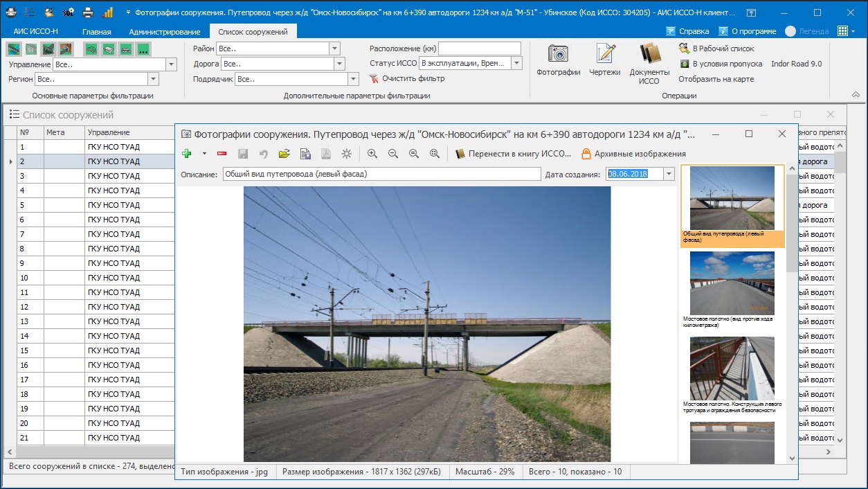Click the green plus add photo icon

click(x=186, y=154)
